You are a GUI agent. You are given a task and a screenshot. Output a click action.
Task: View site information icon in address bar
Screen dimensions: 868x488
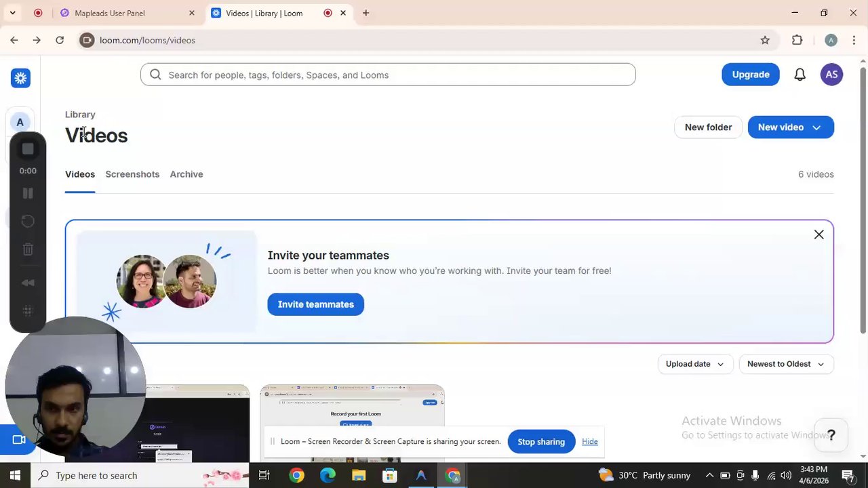87,40
